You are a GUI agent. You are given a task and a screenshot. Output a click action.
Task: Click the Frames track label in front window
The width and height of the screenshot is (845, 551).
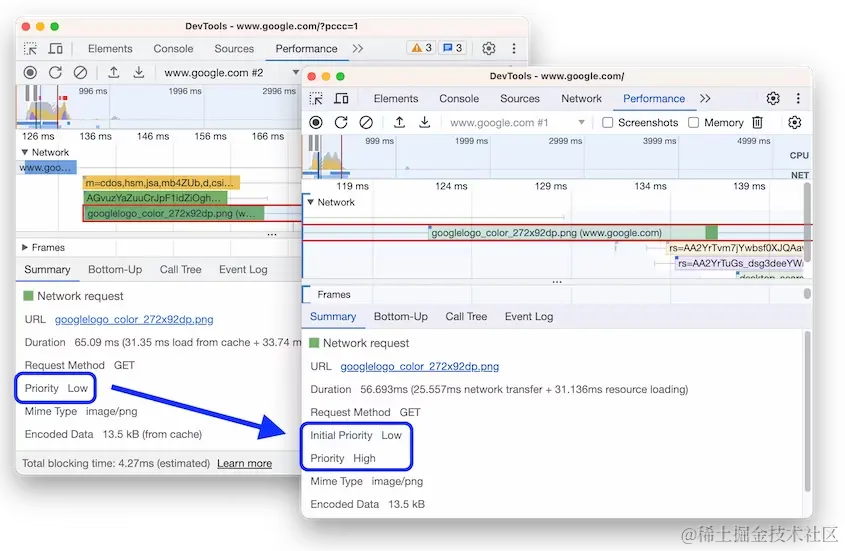tap(334, 295)
